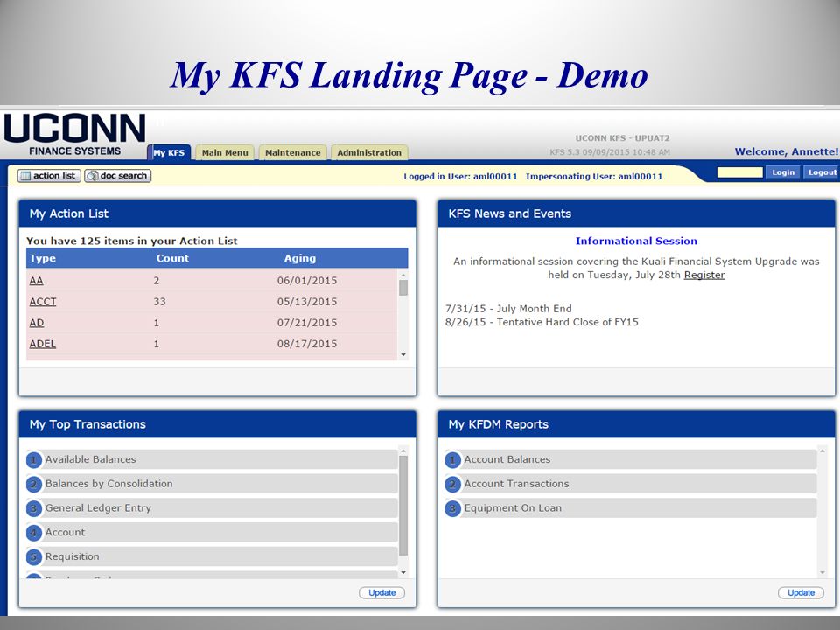Select Balances by Consolidation transaction

tap(212, 484)
